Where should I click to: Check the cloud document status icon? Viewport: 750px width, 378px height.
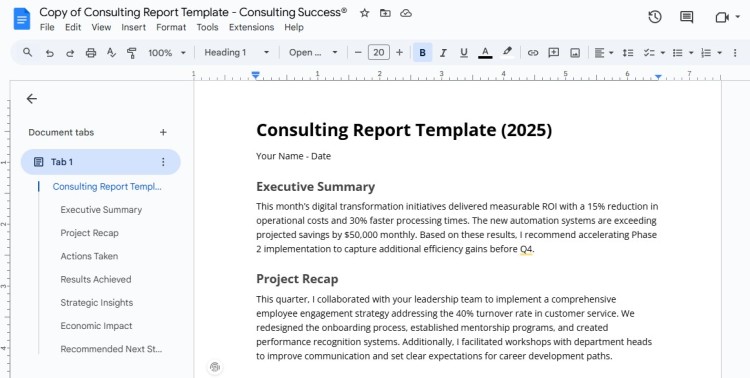(406, 13)
